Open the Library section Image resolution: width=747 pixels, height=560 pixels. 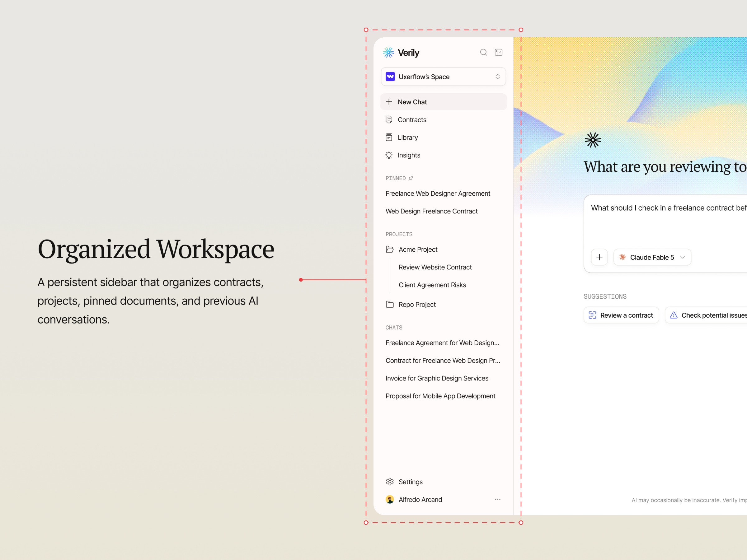(x=443, y=138)
